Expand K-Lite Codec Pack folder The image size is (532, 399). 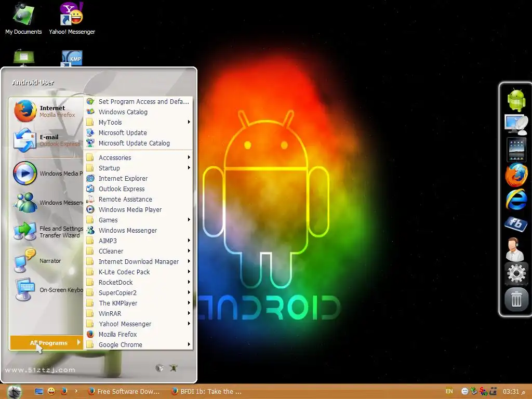[x=138, y=272]
